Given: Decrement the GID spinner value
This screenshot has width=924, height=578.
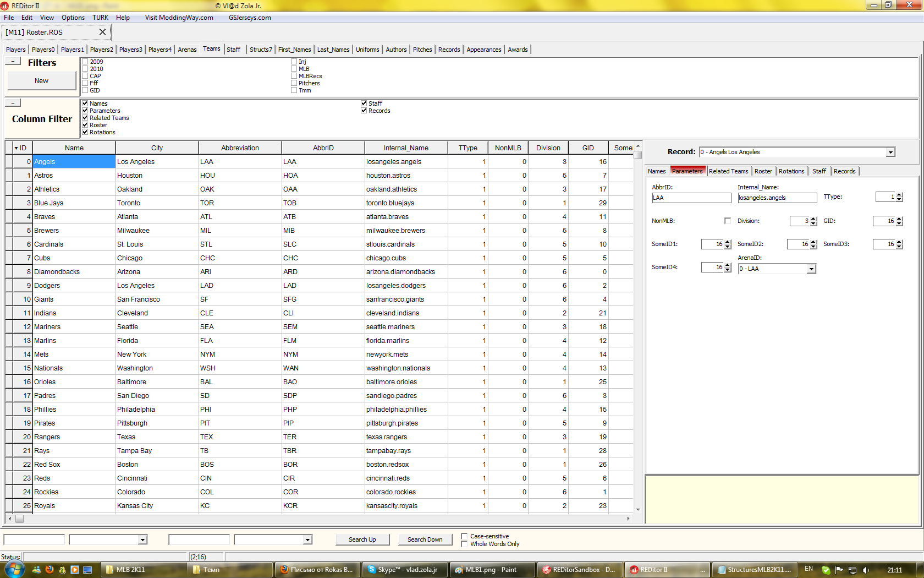Looking at the screenshot, I should click(899, 223).
